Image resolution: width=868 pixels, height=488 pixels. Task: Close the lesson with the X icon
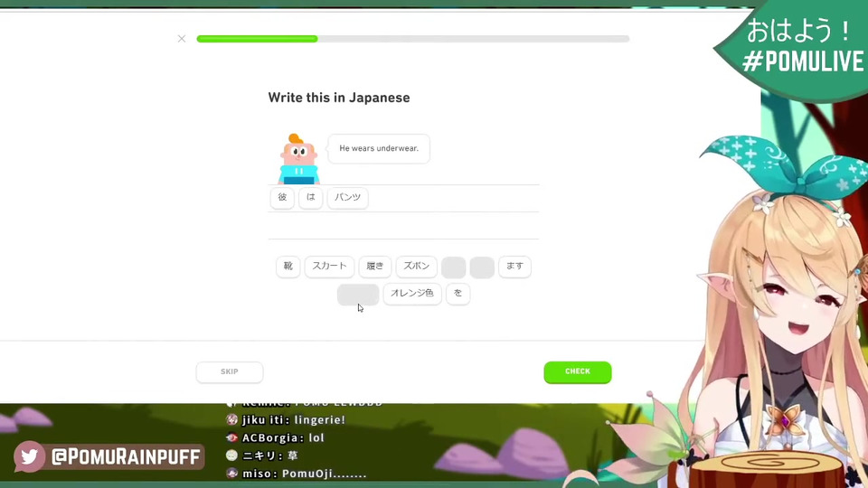pyautogui.click(x=182, y=39)
